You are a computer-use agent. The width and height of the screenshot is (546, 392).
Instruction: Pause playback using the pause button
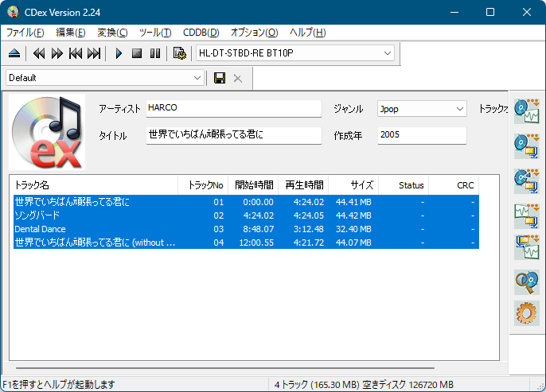coord(155,53)
